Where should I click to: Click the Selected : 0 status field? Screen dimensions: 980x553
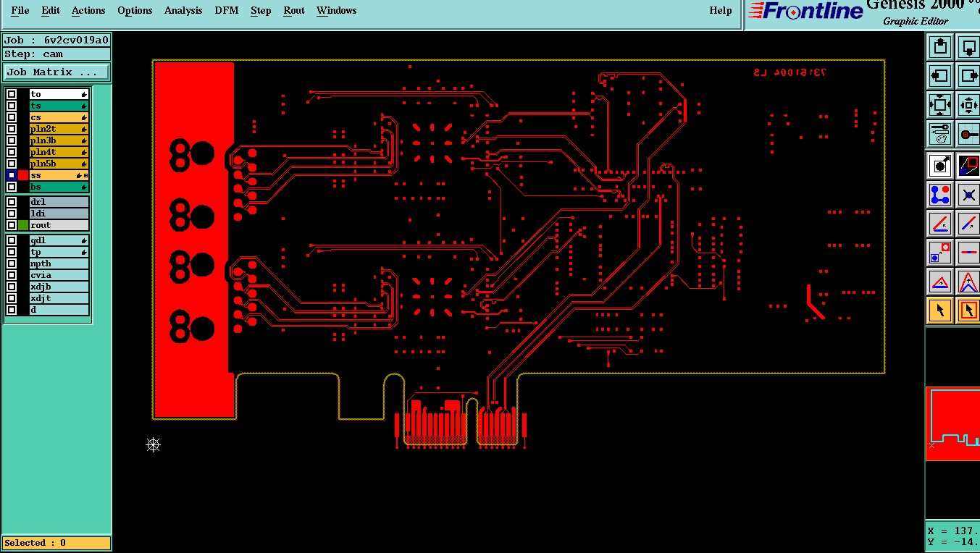click(x=56, y=543)
